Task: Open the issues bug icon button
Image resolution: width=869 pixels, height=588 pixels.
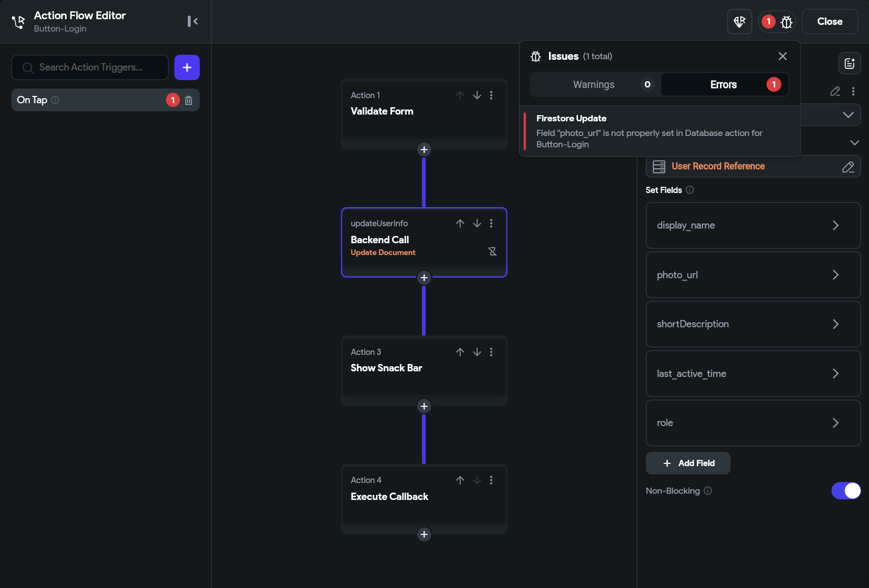Action: coord(787,22)
